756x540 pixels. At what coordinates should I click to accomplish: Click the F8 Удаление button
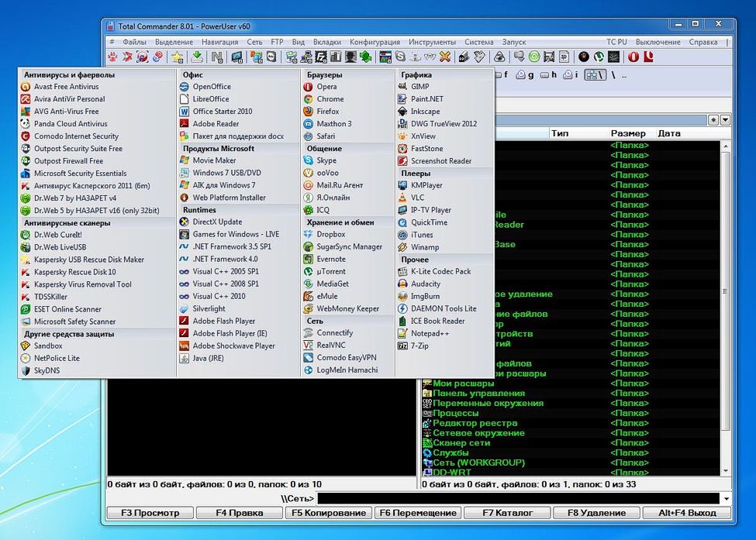pyautogui.click(x=596, y=513)
